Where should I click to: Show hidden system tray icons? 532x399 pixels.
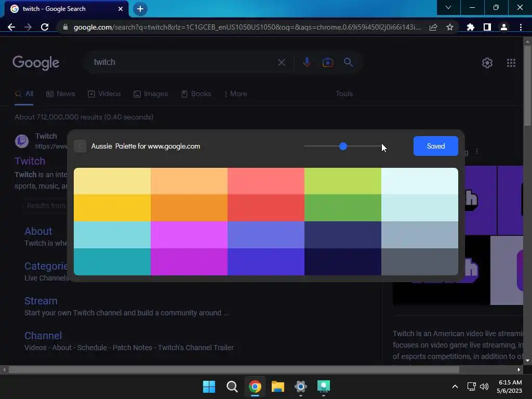[x=455, y=387]
